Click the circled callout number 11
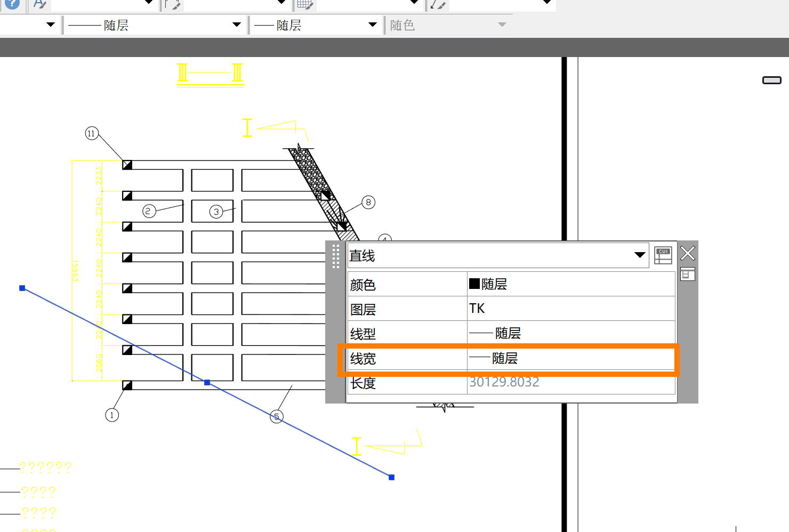This screenshot has height=532, width=789. click(92, 133)
